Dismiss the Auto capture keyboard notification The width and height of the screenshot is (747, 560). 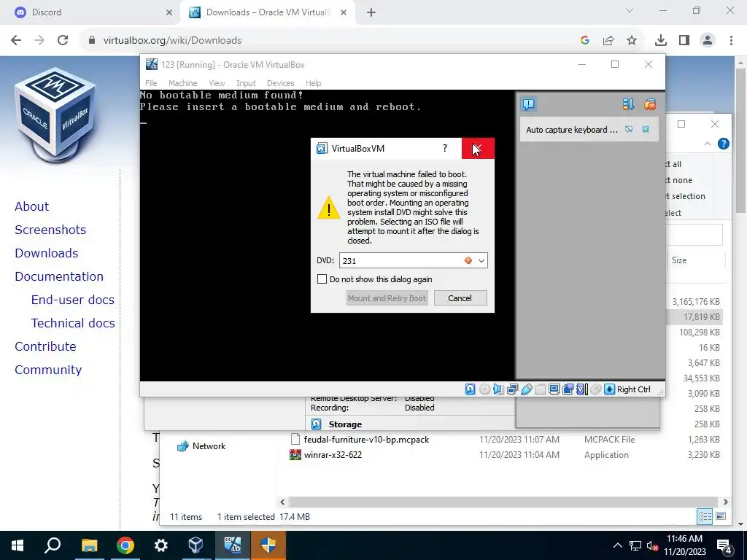point(646,130)
